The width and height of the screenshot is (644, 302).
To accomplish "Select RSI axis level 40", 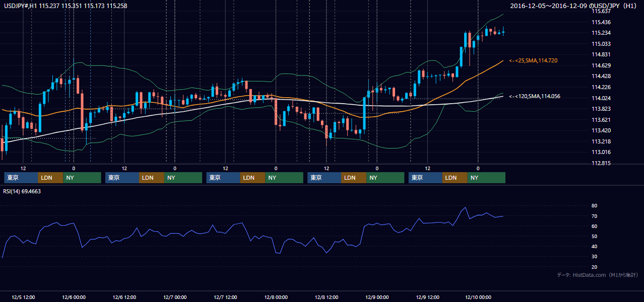I will tap(595, 246).
